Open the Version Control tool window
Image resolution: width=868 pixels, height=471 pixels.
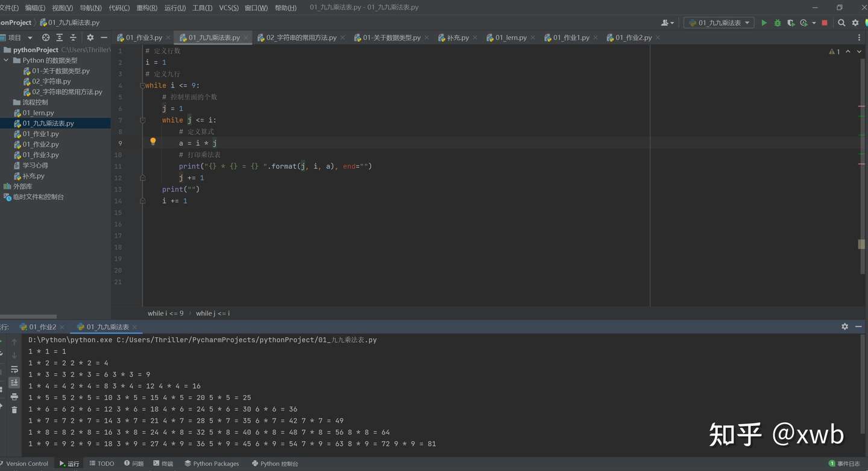tap(24, 464)
